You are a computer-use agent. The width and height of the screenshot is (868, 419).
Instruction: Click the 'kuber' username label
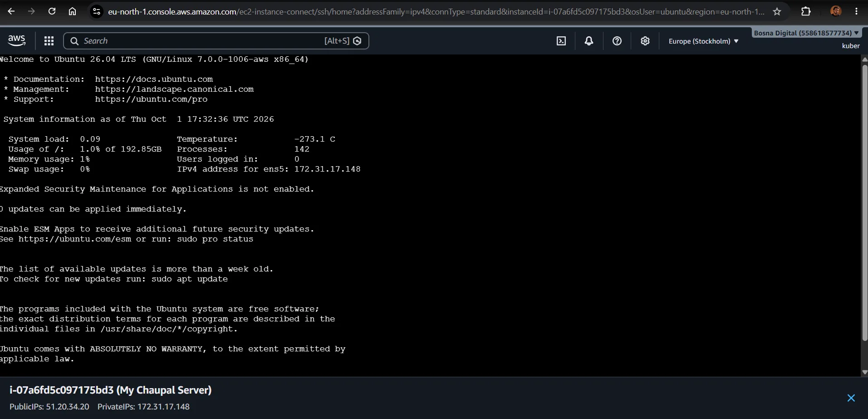coord(851,46)
